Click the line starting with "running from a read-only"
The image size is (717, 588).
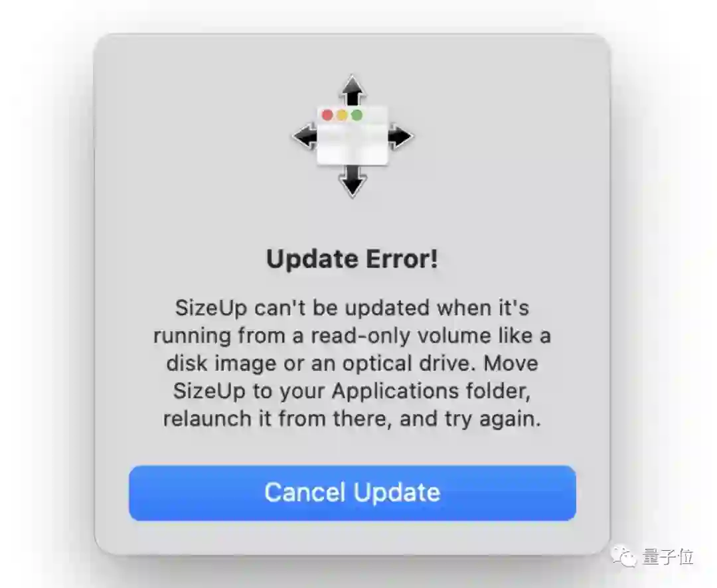point(352,336)
